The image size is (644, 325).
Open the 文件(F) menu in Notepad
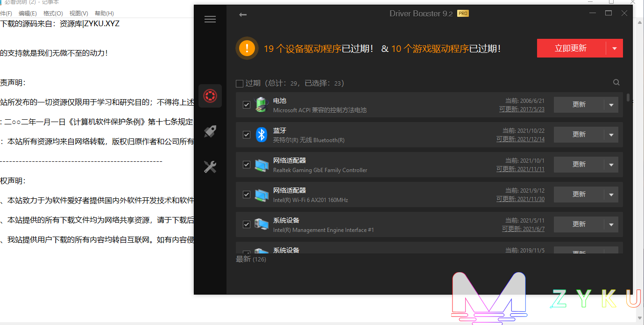pos(6,14)
